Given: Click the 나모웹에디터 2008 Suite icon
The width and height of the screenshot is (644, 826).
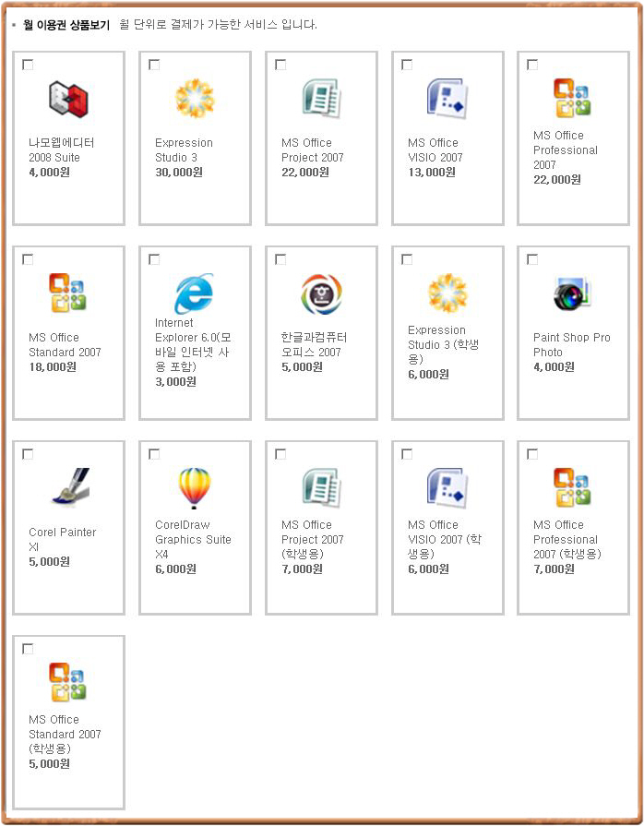Looking at the screenshot, I should click(68, 100).
